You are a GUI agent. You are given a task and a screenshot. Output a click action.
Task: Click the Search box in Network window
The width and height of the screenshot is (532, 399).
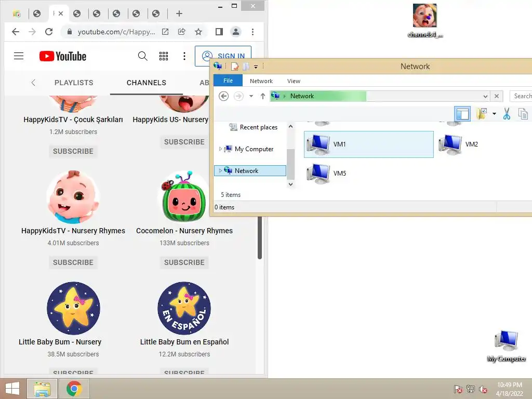coord(521,96)
